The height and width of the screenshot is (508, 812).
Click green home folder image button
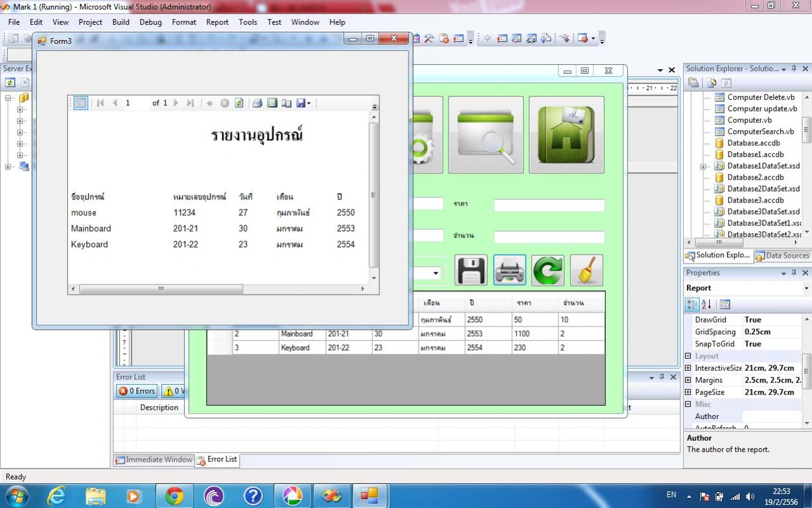click(x=566, y=135)
